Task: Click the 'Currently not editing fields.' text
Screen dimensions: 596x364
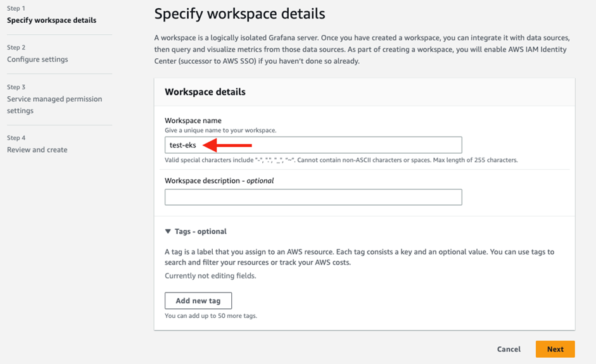Action: pyautogui.click(x=210, y=276)
